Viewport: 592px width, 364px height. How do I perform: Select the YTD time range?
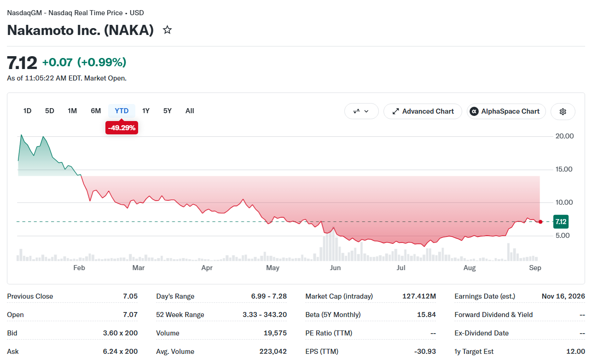(122, 111)
